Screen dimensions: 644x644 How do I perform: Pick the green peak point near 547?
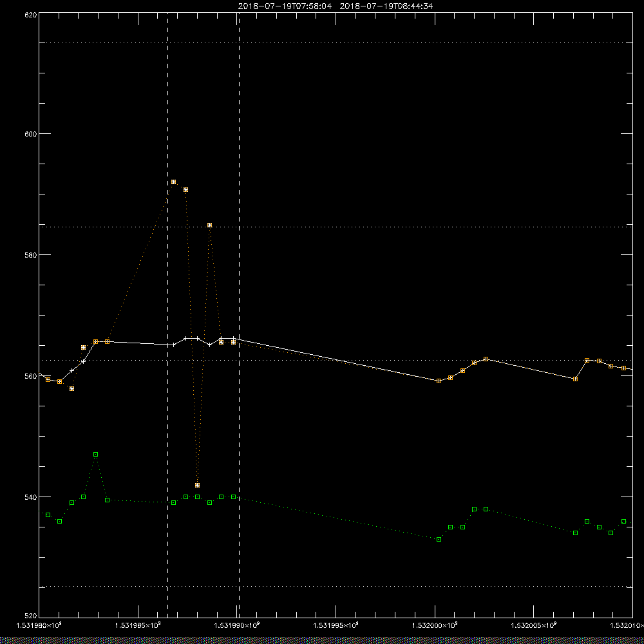coord(96,454)
